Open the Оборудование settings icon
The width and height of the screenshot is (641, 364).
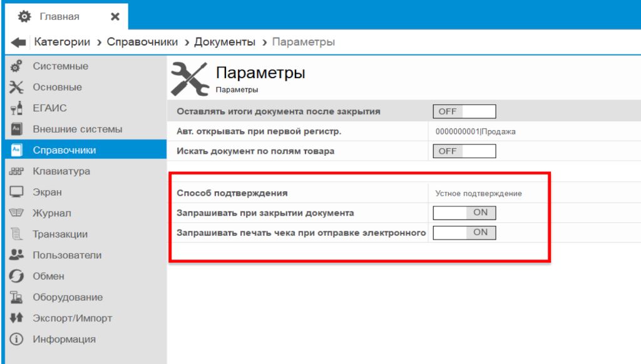[16, 297]
